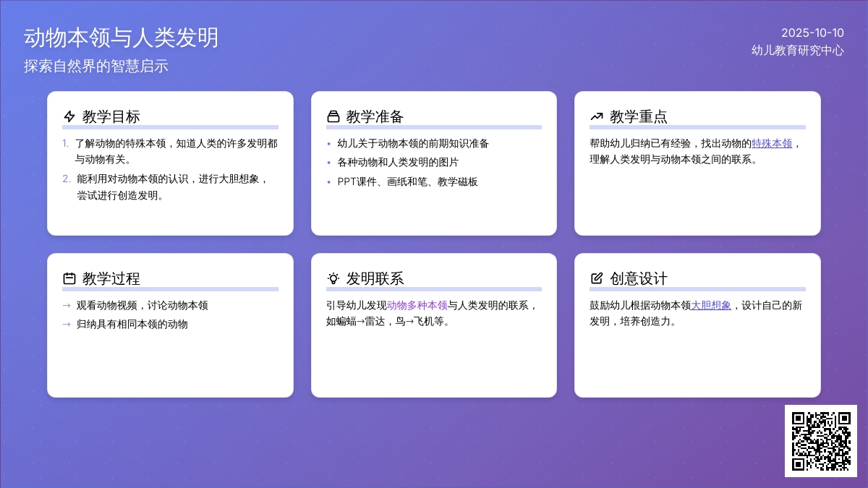Click the 幼儿教育研究中心 organization label
Viewport: 868px width, 488px height.
pyautogui.click(x=797, y=51)
